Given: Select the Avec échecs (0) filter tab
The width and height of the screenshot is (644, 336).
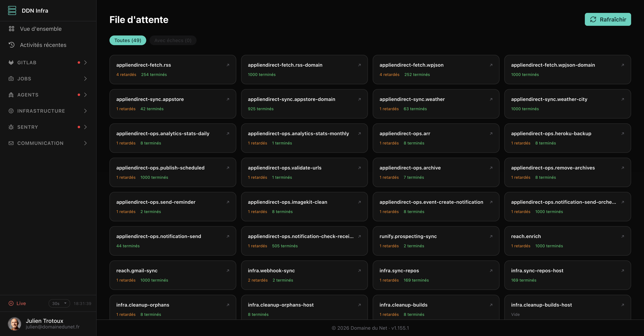Looking at the screenshot, I should click(x=173, y=40).
